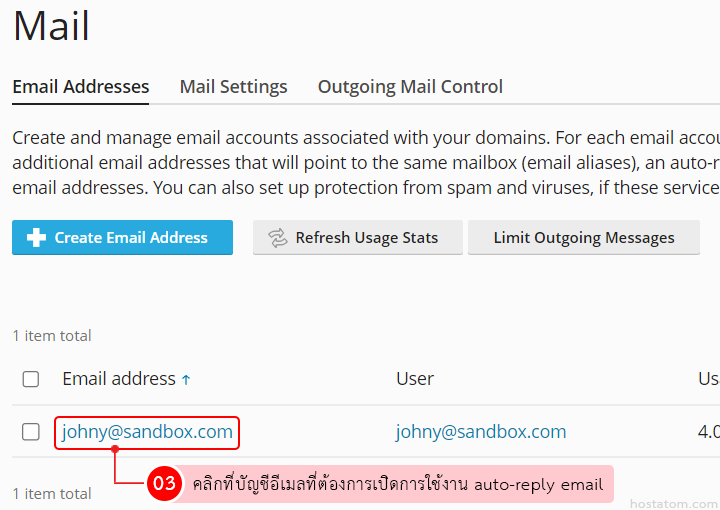Click the top 1 item total label
Viewport: 720px width, 510px height.
pos(52,336)
